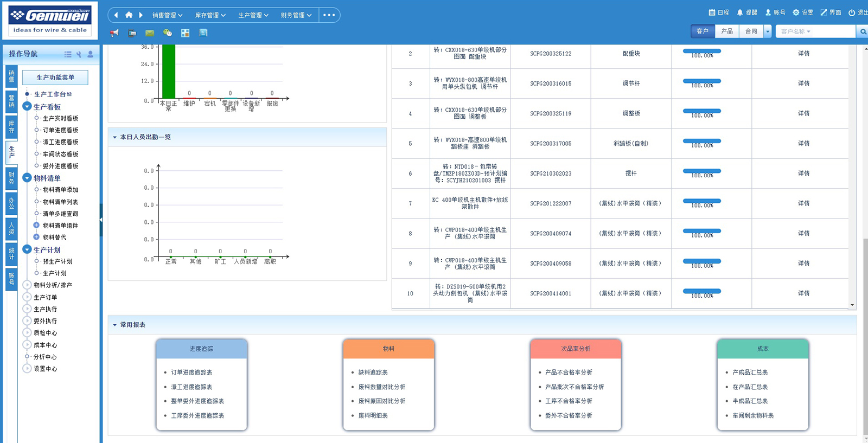The height and width of the screenshot is (443, 868).
Task: Open the mail envelope icon
Action: click(150, 33)
